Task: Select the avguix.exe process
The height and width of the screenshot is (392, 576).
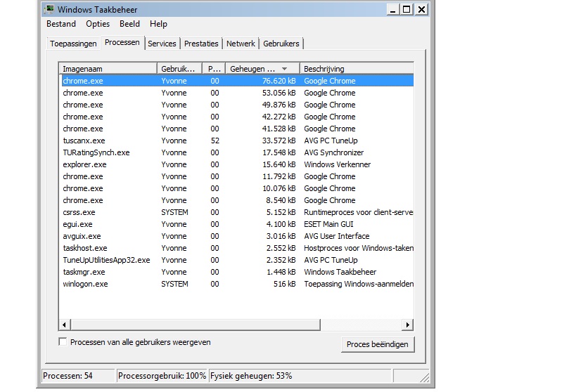Action: (x=237, y=236)
